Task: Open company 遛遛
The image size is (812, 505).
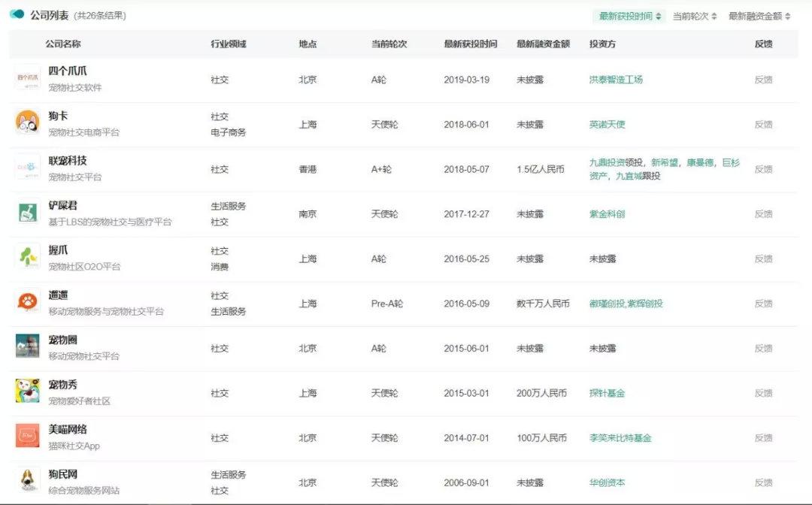Action: click(58, 295)
